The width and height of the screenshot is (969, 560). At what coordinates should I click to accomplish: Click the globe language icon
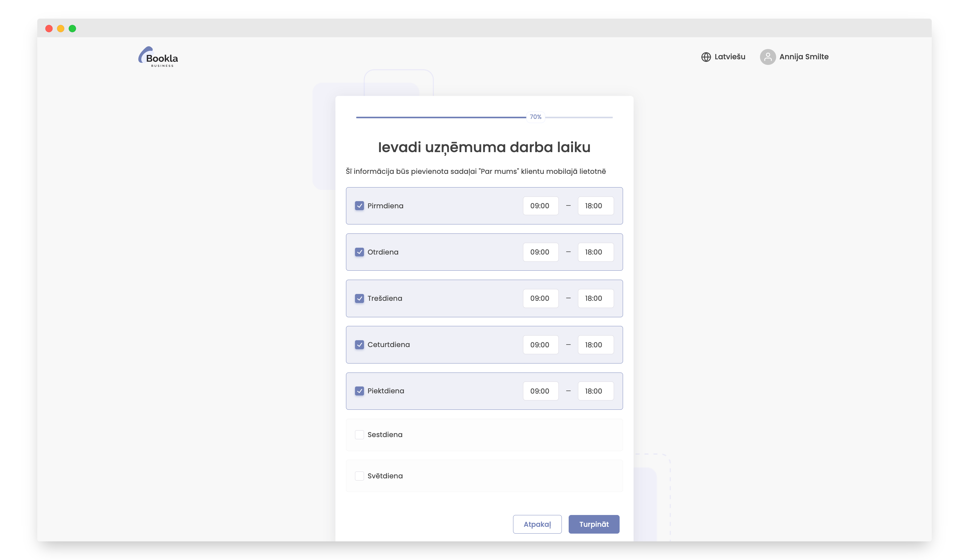[706, 57]
